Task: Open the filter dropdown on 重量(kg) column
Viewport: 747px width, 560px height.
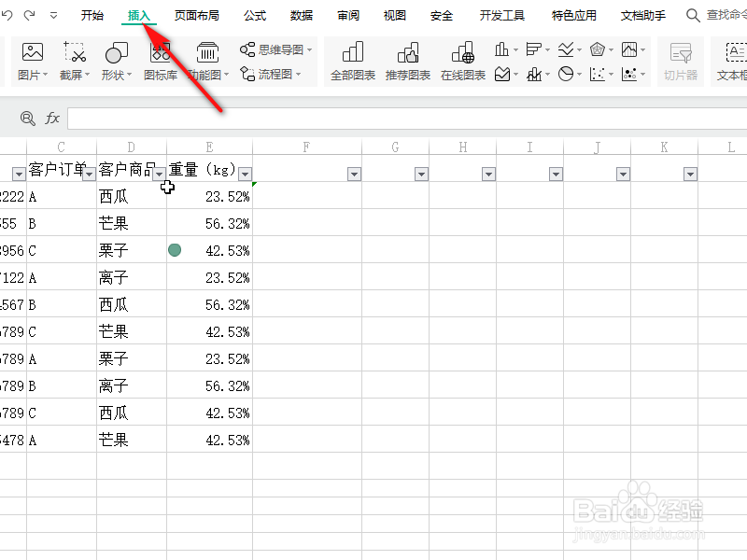Action: [x=245, y=174]
